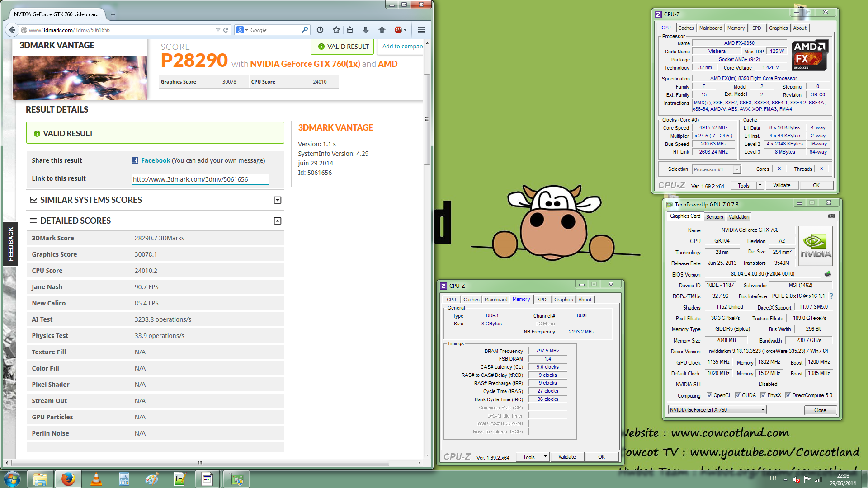
Task: Open a new Firefox tab
Action: (x=113, y=14)
